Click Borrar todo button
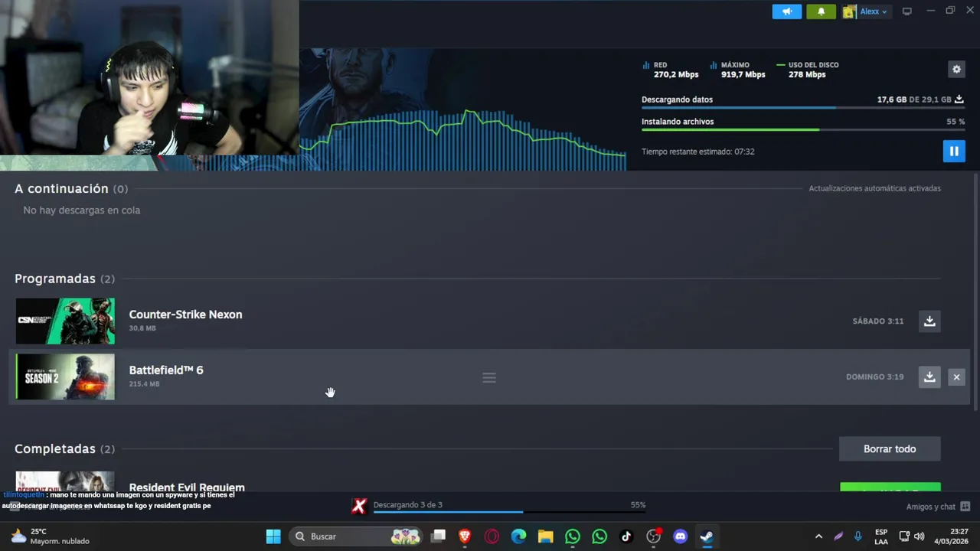The width and height of the screenshot is (980, 551). click(x=890, y=448)
